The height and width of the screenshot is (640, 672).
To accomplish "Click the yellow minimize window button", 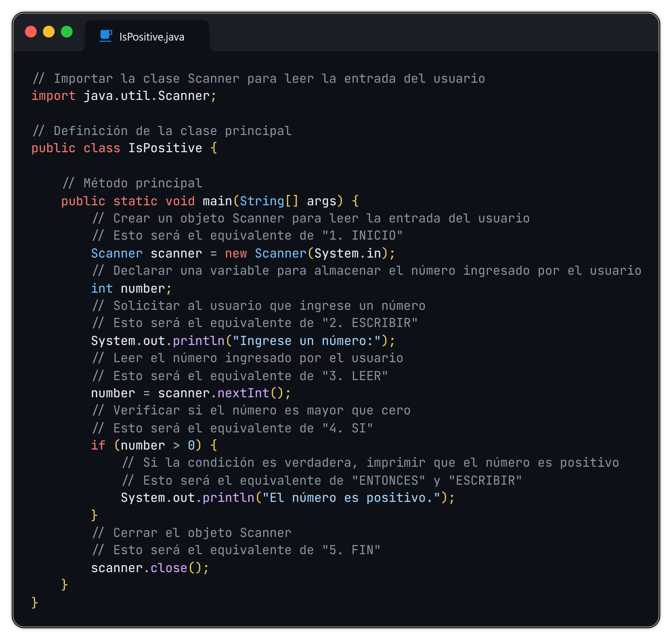I will tap(49, 32).
